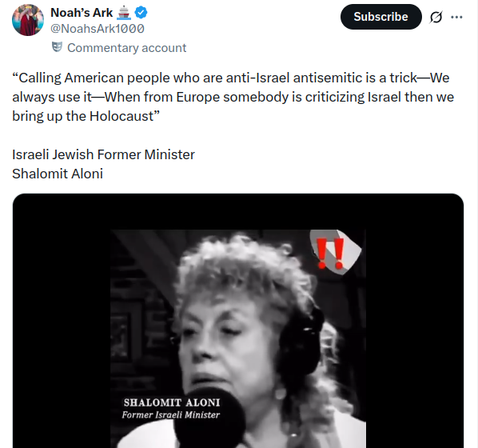This screenshot has height=448, width=478.
Task: Click the microphone in the video frame
Action: point(210,422)
